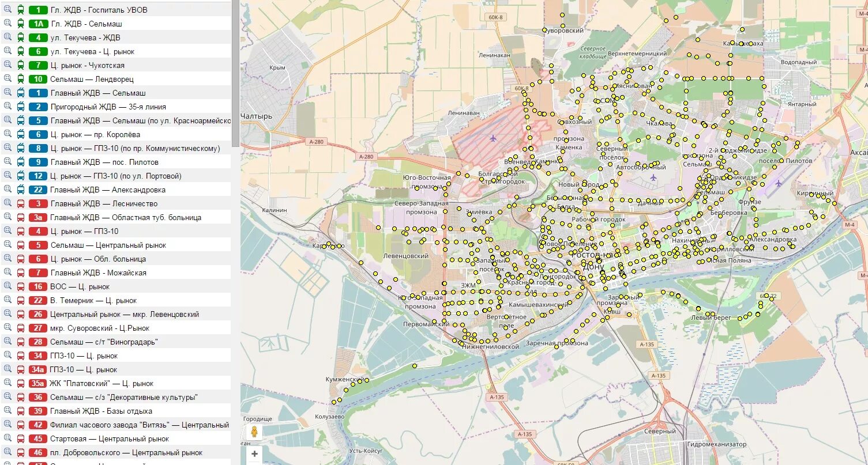Zoom to tram route 1 Гл. ЖДВ - Госпиталь УВОВ
The height and width of the screenshot is (465, 868).
pos(8,10)
